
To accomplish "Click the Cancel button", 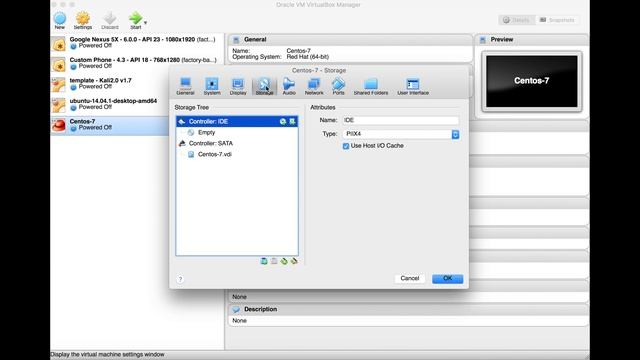I will pos(410,278).
